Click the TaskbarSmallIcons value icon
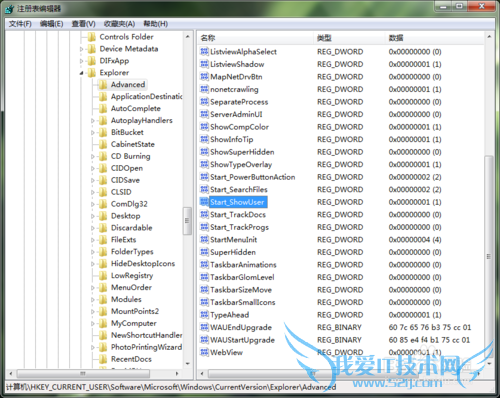The height and width of the screenshot is (398, 500). (204, 302)
